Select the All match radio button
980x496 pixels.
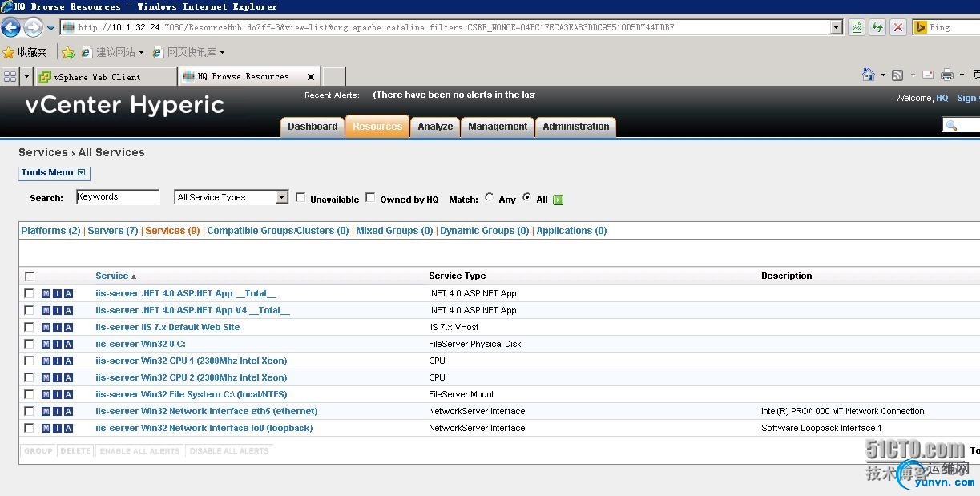tap(526, 197)
